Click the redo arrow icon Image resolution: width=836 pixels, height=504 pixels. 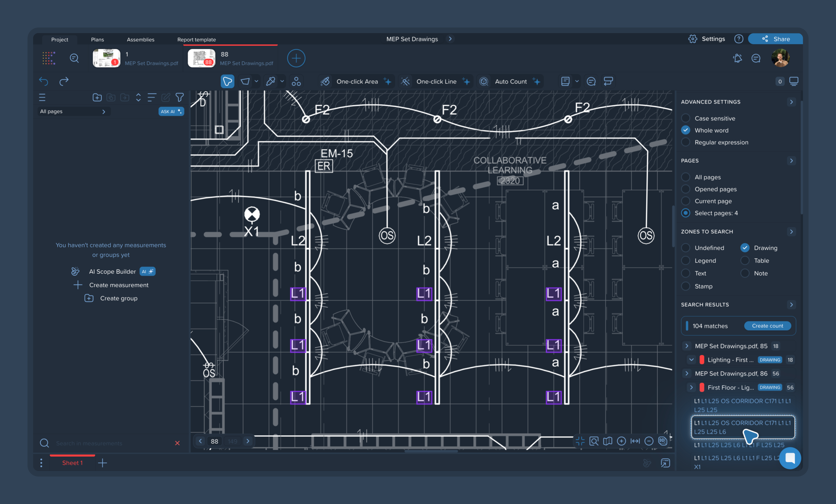[64, 81]
